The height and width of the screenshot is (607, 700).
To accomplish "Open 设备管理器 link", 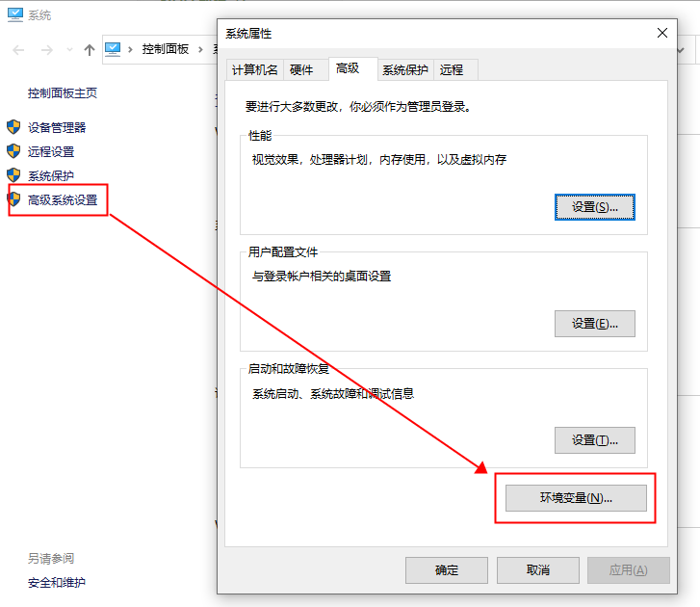I will pos(57,127).
